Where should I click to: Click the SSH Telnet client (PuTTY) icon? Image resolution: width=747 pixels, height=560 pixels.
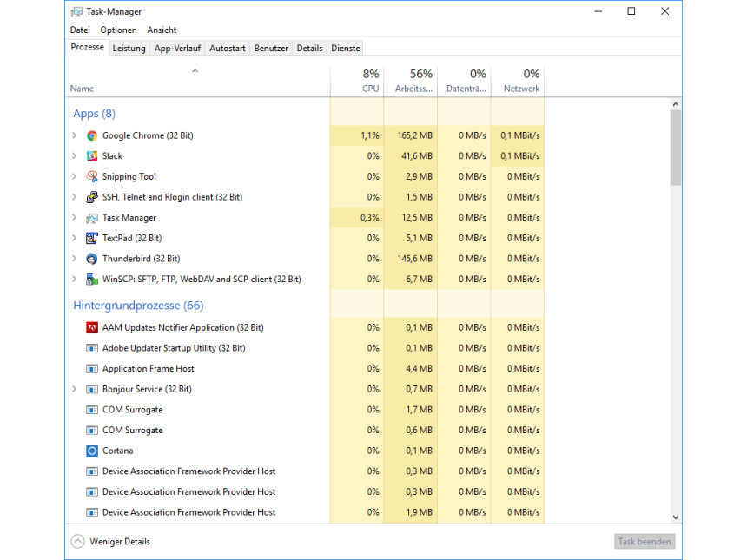tap(92, 197)
